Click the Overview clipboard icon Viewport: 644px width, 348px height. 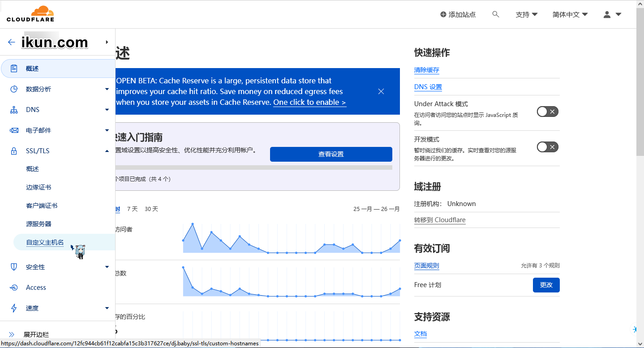(x=14, y=69)
